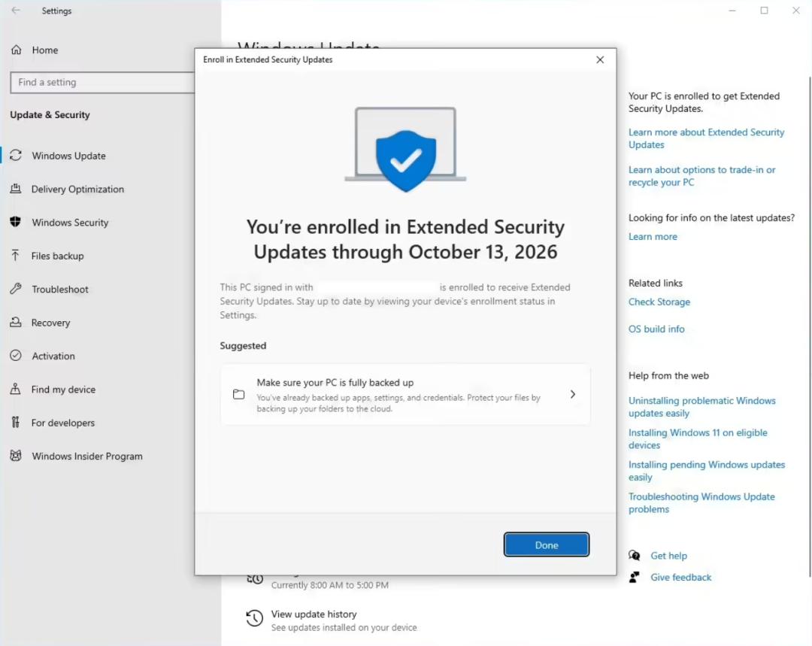Open Home in Settings sidebar

[44, 50]
